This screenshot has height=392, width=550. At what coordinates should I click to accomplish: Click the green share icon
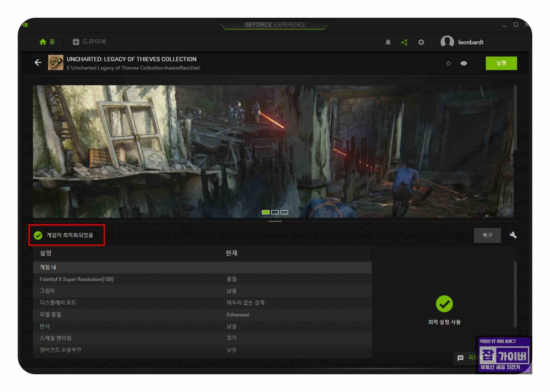pos(404,42)
